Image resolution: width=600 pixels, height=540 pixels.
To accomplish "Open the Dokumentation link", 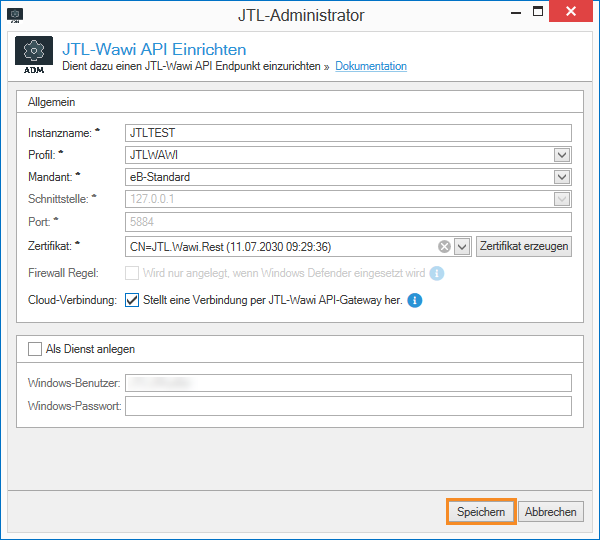I will (x=371, y=66).
